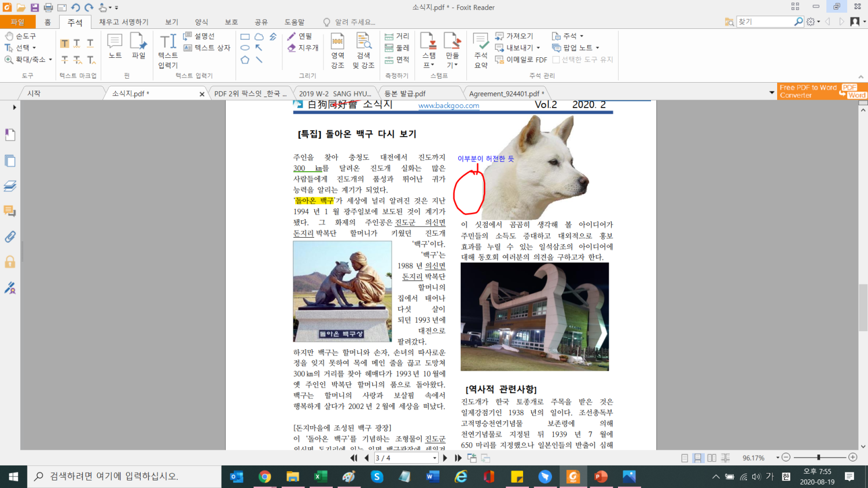
Task: Open the Export (내보내기) comments dropdown
Action: (x=538, y=48)
